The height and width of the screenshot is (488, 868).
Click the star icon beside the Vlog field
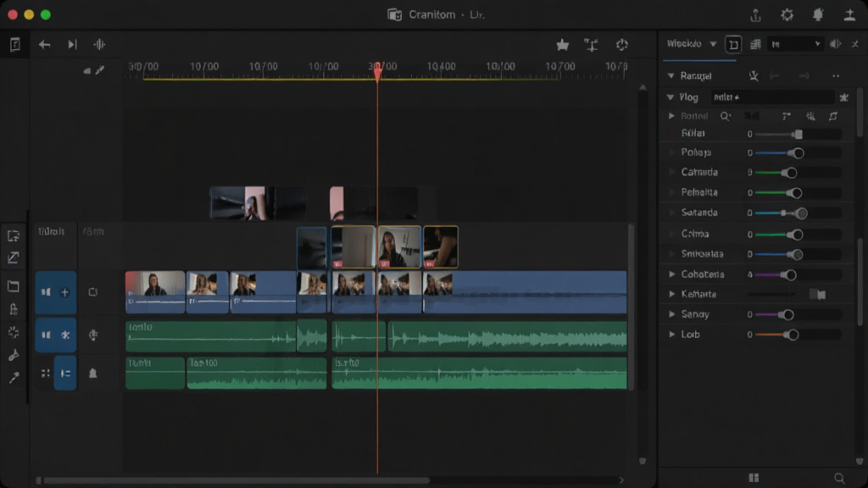843,97
